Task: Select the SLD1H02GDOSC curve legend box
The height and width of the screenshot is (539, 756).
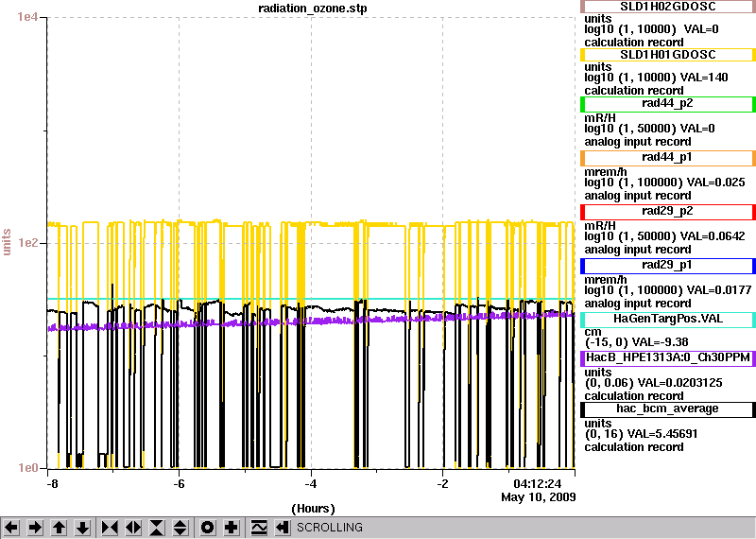Action: click(x=668, y=7)
